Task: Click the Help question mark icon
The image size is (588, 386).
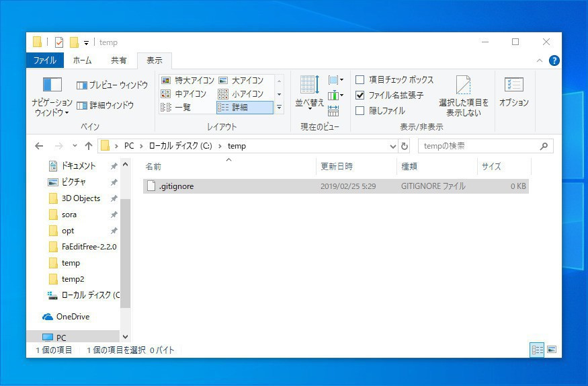Action: [554, 61]
